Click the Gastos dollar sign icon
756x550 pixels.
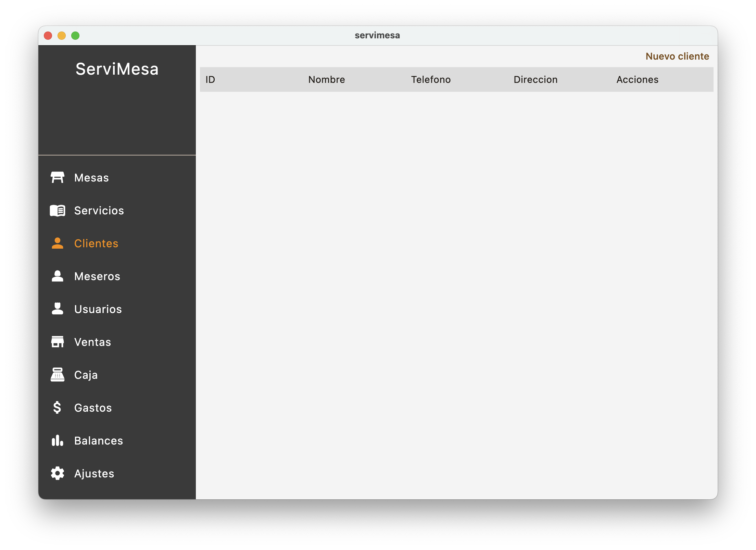coord(58,408)
